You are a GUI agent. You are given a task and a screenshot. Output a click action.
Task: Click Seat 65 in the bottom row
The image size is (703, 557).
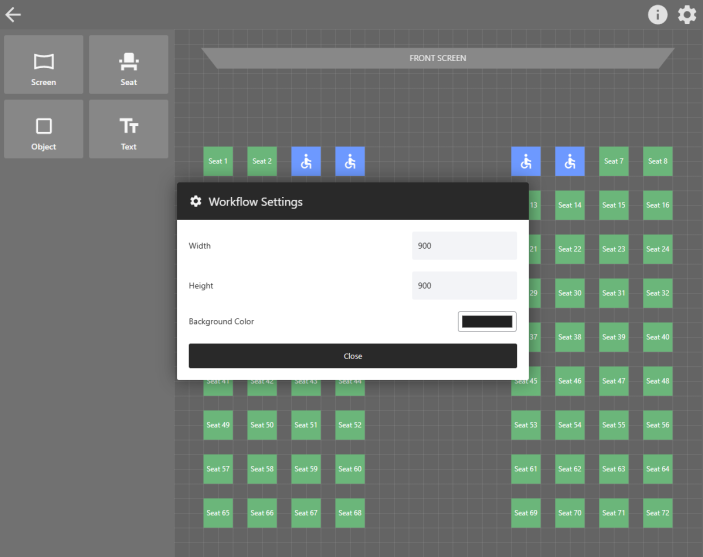tap(218, 513)
